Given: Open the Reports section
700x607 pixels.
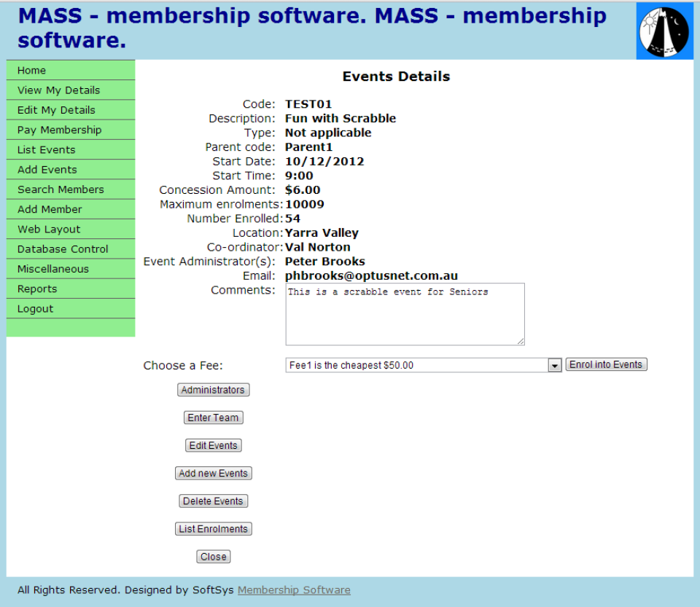Looking at the screenshot, I should pyautogui.click(x=37, y=289).
